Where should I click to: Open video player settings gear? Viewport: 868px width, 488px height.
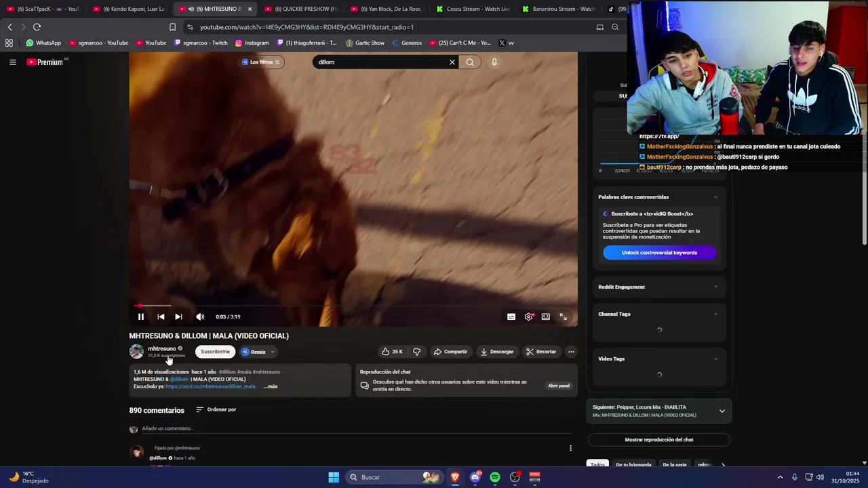pos(529,317)
